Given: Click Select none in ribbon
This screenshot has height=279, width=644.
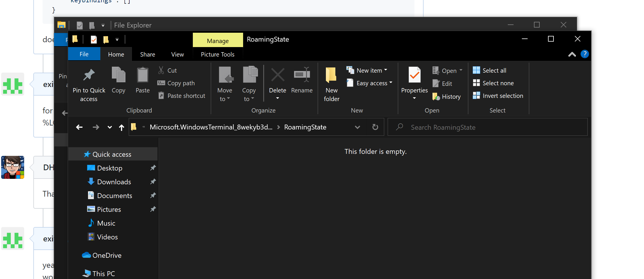Looking at the screenshot, I should pyautogui.click(x=493, y=83).
